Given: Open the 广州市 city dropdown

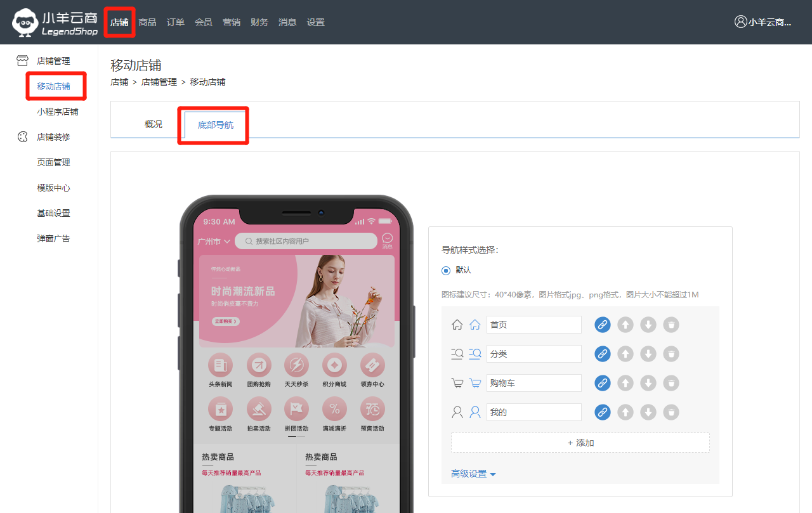Looking at the screenshot, I should (x=214, y=242).
